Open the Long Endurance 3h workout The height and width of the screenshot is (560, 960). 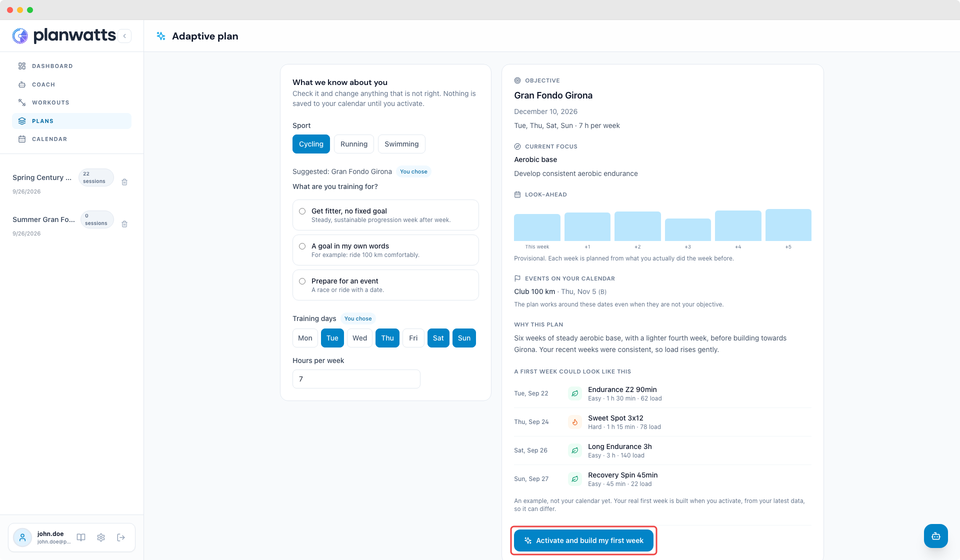coord(662,450)
